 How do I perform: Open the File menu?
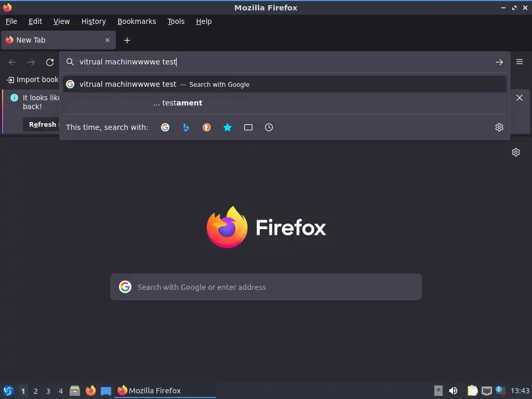tap(11, 21)
